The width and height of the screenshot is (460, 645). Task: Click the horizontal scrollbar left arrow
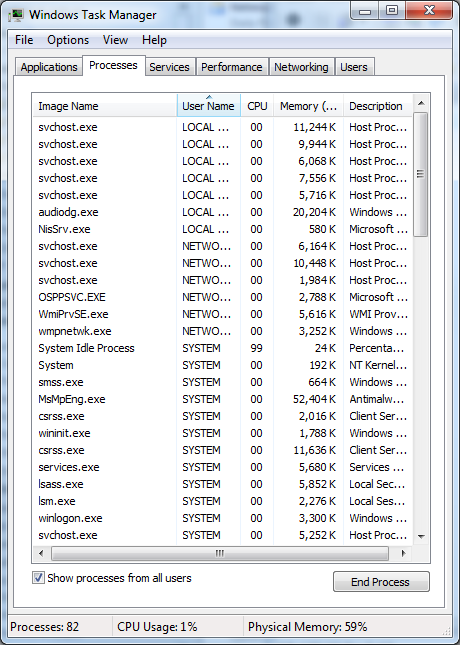click(x=41, y=553)
